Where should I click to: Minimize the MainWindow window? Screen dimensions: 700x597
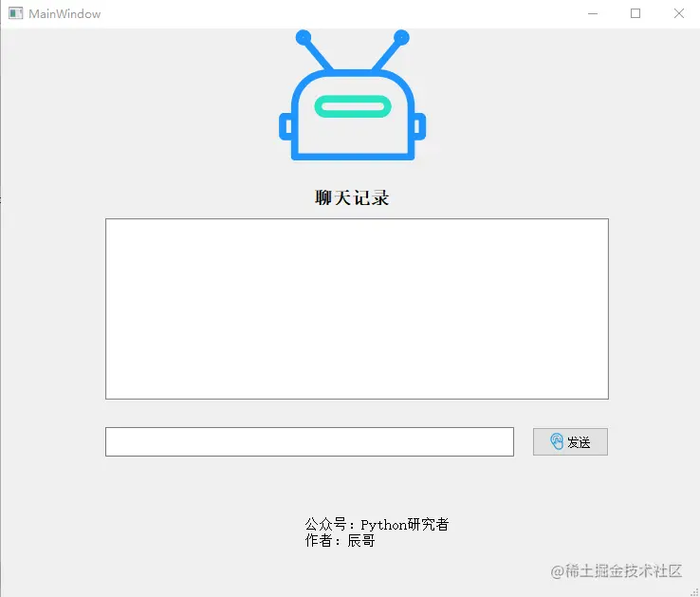tap(593, 13)
